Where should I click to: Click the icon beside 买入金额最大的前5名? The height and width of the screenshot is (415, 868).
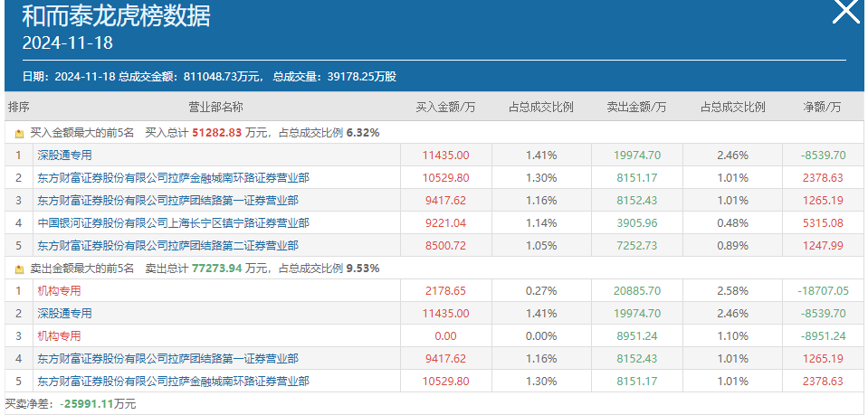pyautogui.click(x=19, y=133)
